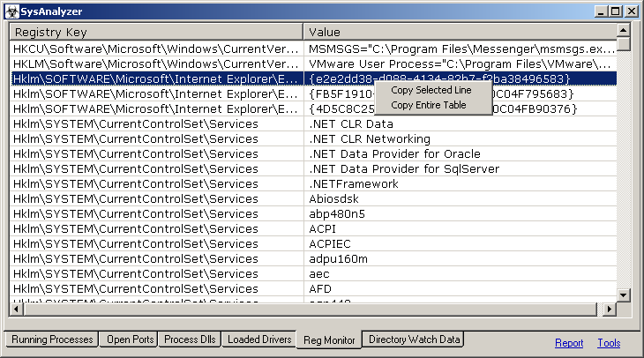Switch to the Running Processes tab

52,339
